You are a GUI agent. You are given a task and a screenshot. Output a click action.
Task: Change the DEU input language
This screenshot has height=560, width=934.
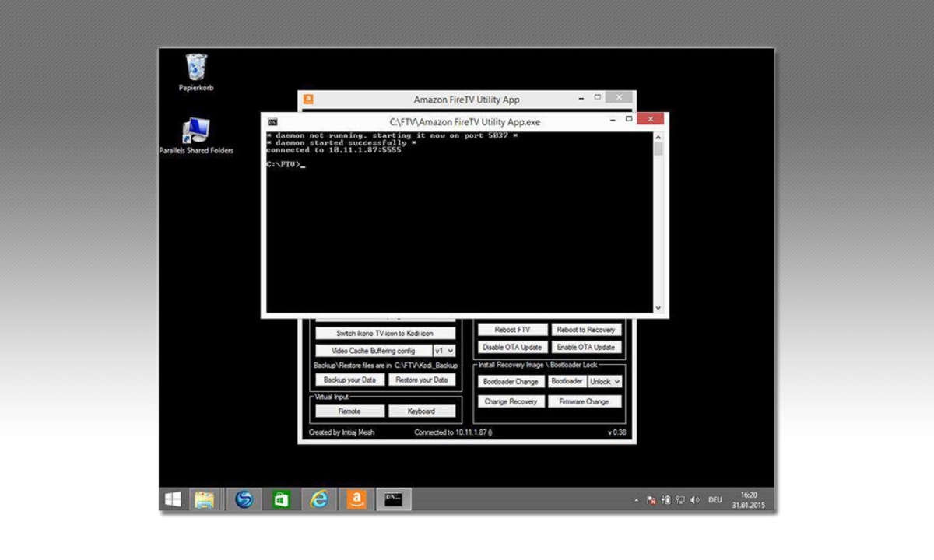click(x=715, y=500)
